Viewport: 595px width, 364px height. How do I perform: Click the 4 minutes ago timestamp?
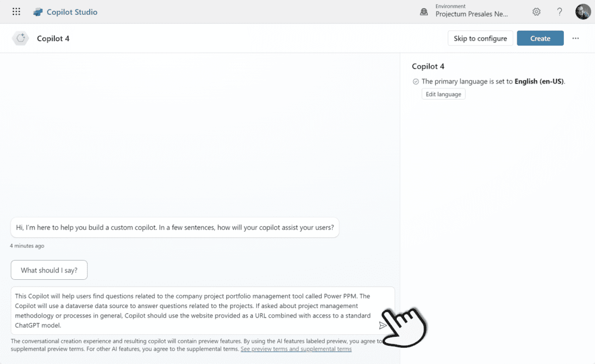27,246
